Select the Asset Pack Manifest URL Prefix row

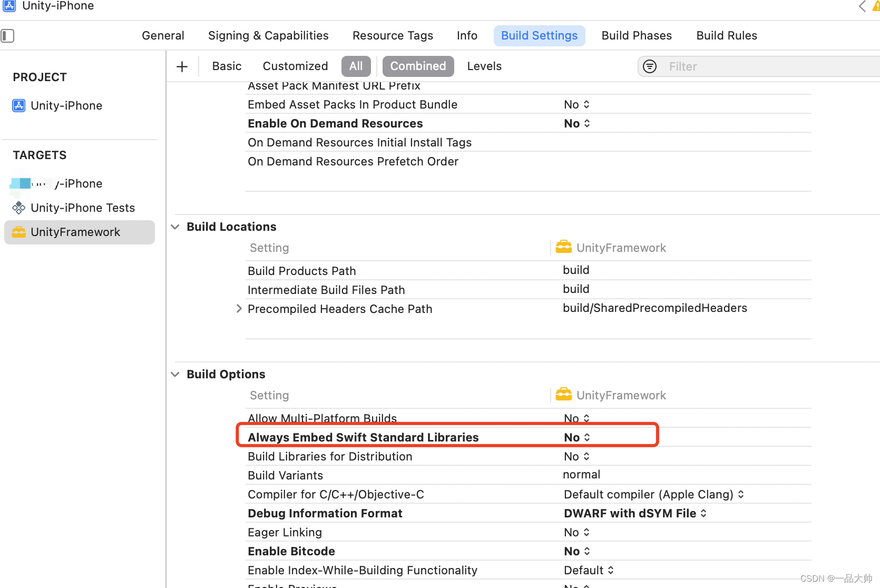pos(529,87)
